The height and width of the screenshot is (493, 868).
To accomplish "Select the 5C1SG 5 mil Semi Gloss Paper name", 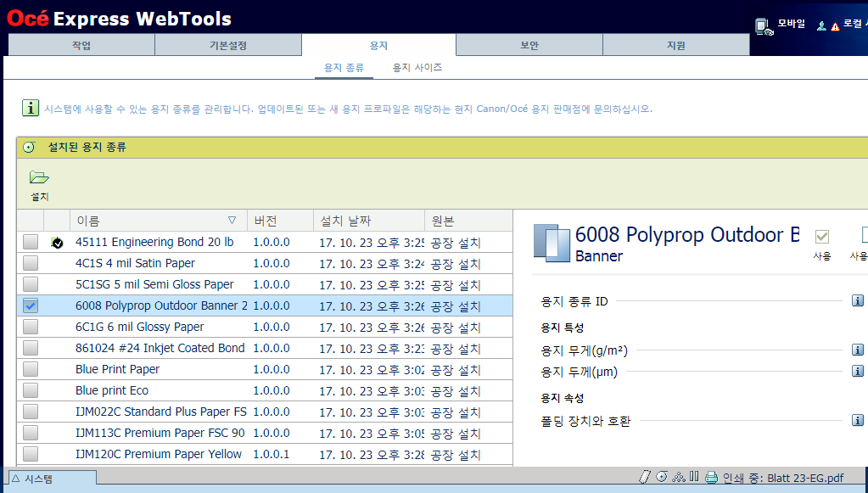I will click(x=154, y=284).
